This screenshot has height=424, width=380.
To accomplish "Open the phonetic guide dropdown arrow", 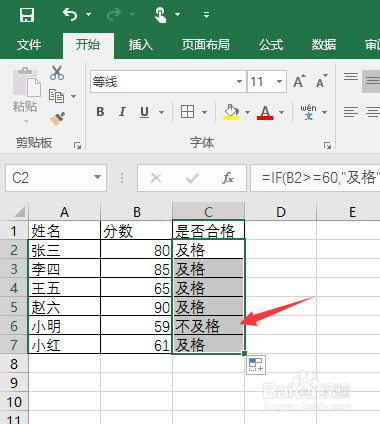I will point(324,112).
